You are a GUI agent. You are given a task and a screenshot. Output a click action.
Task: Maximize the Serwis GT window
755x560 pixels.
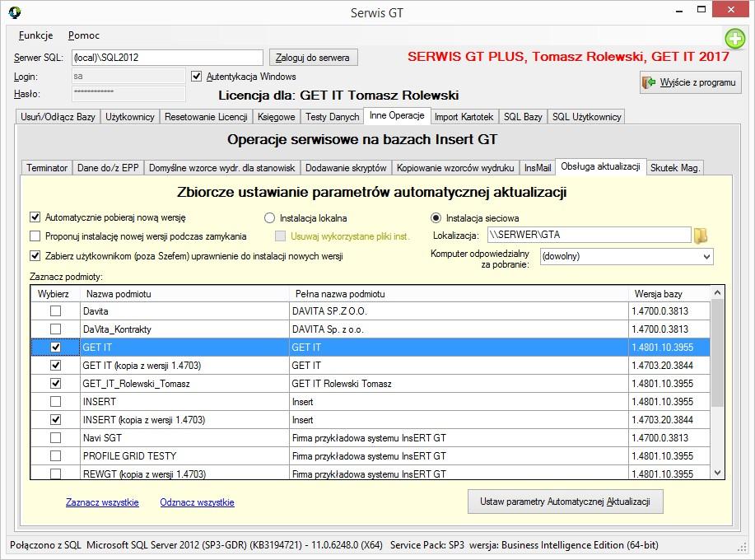click(x=701, y=11)
